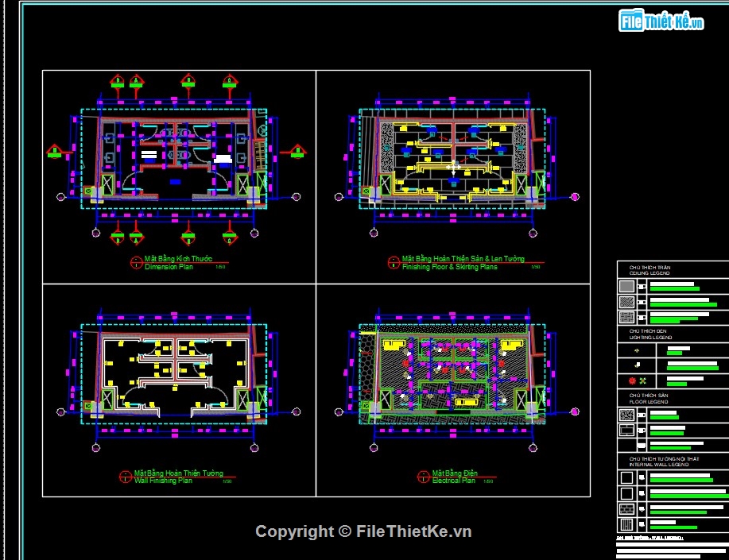This screenshot has height=560, width=729.
Task: Click the Finishing Floor plan title marker circle
Action: coord(394,263)
